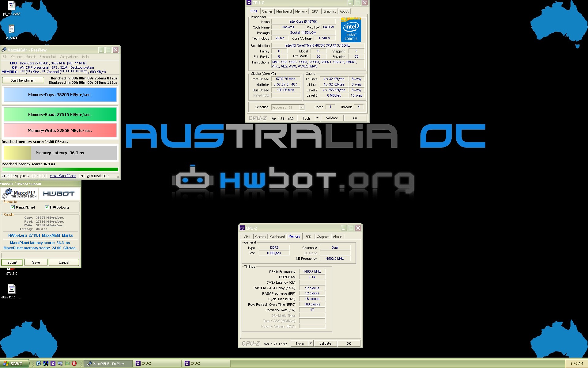Switch to Graphics tab in bottom CPU-Z
Screen dimensions: 588x368
[323, 237]
